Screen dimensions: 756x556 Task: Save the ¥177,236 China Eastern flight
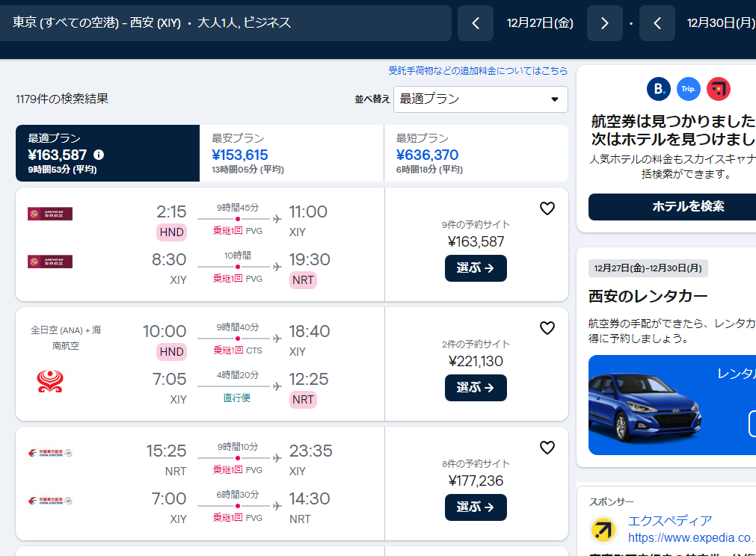pos(547,448)
